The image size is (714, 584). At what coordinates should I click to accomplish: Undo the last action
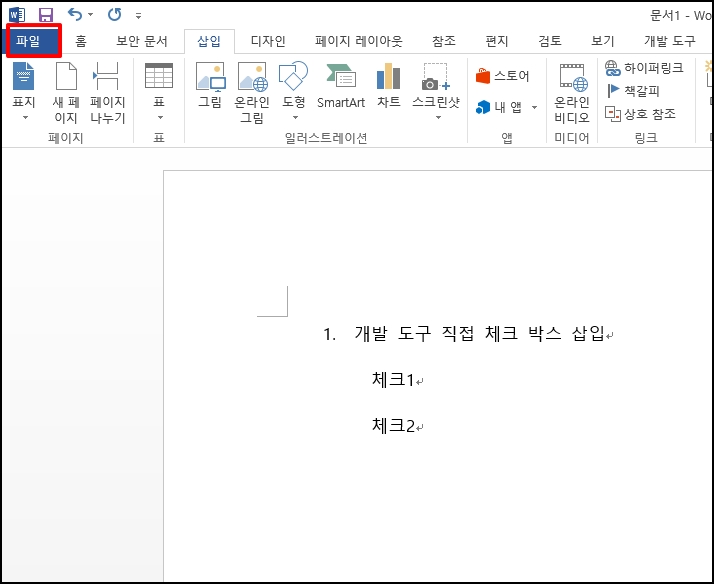(75, 15)
